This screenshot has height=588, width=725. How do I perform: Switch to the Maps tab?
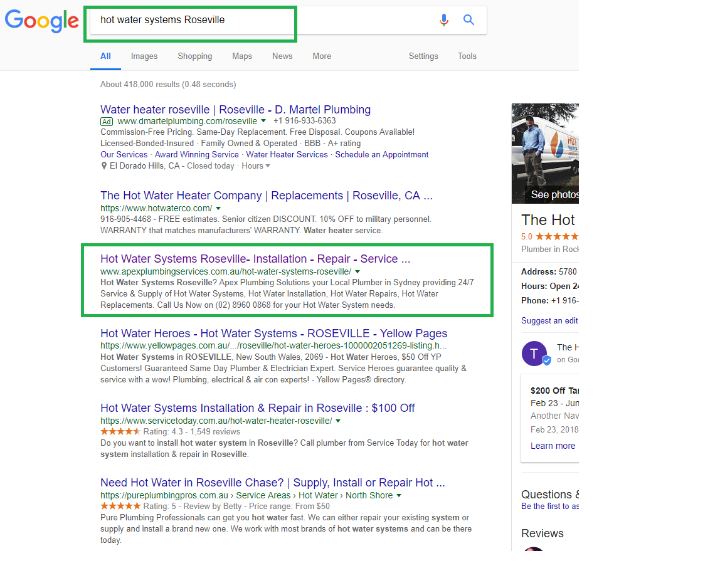242,56
